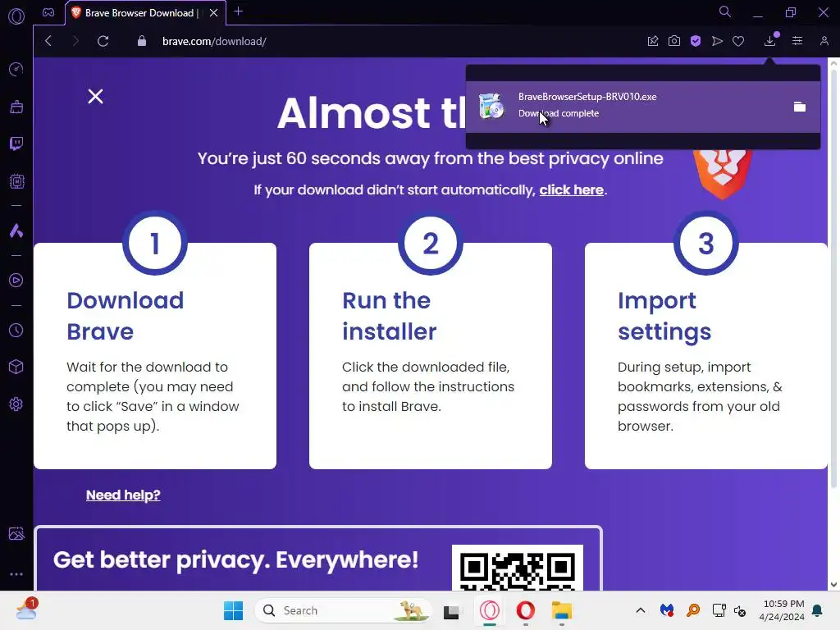This screenshot has width=840, height=630.
Task: Open Aria AI icon in sidebar
Action: pyautogui.click(x=16, y=231)
